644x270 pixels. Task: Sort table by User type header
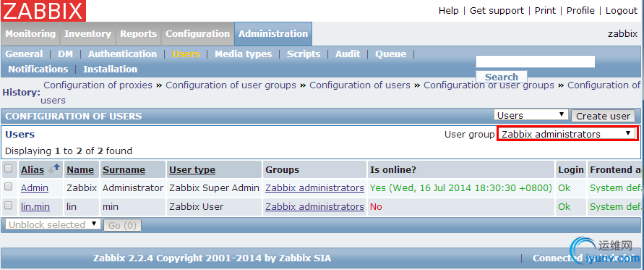pos(192,169)
